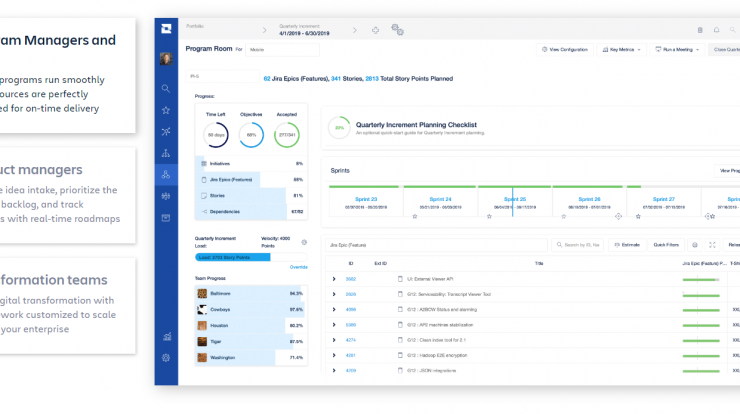Select Stories progress row
Viewport: 740px width, 414px height.
click(x=251, y=195)
